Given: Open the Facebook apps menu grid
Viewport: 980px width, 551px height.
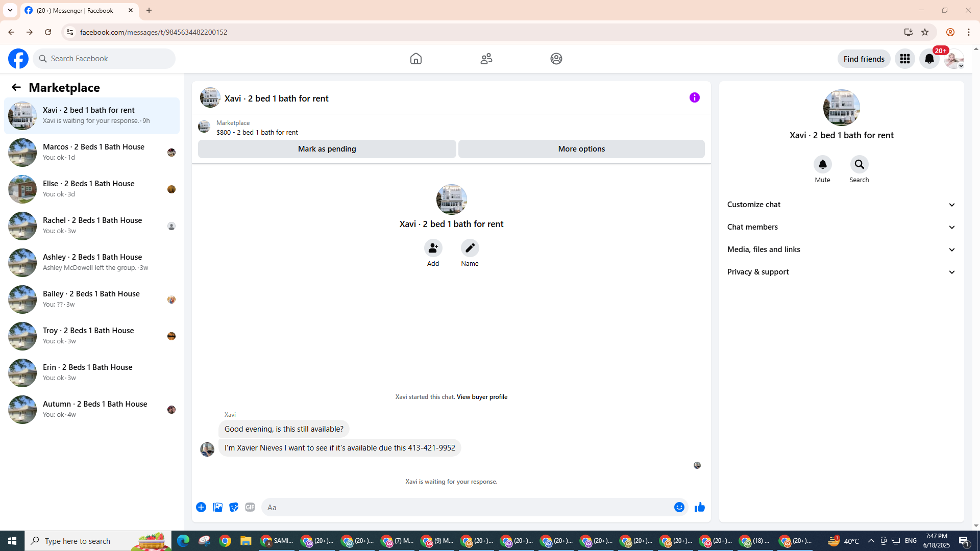Looking at the screenshot, I should pos(905,59).
